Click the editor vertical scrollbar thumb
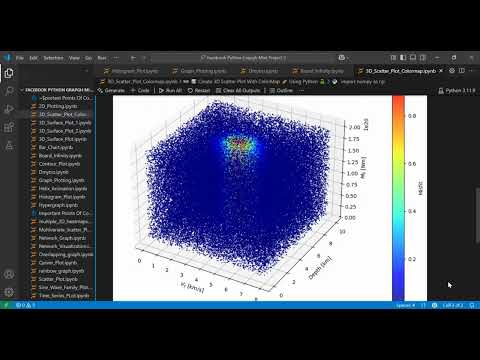The image size is (480, 360). [478, 215]
